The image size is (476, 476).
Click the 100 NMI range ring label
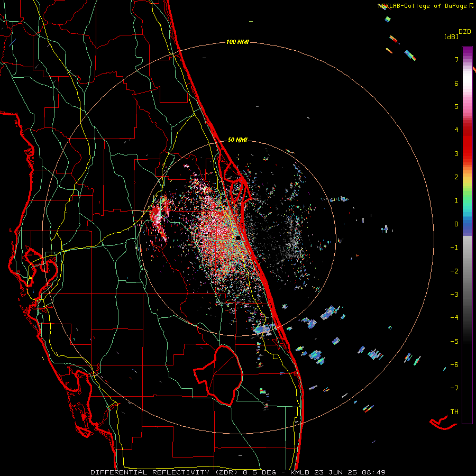pyautogui.click(x=237, y=42)
